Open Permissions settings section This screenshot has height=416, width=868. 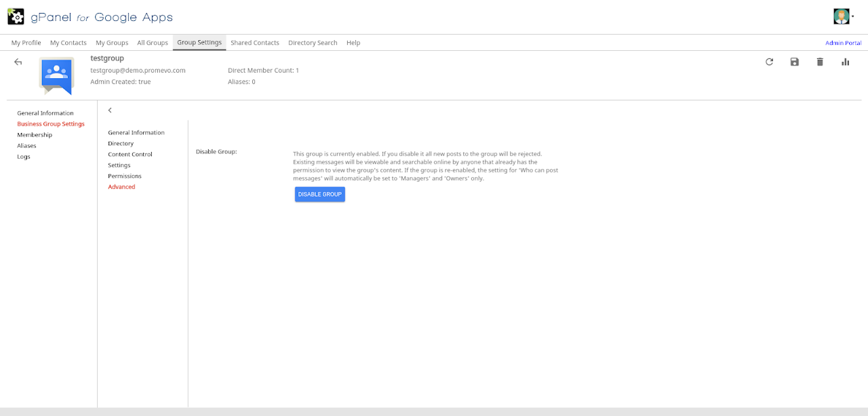[124, 176]
